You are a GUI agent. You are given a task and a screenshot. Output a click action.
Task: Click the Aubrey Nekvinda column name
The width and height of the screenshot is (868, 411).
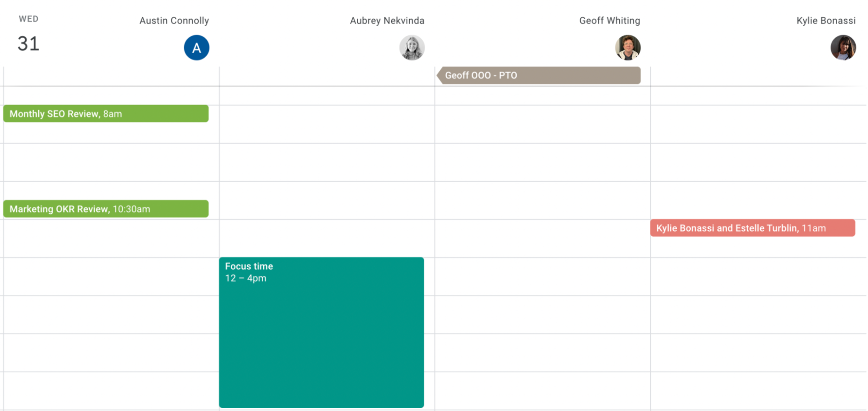pyautogui.click(x=387, y=21)
